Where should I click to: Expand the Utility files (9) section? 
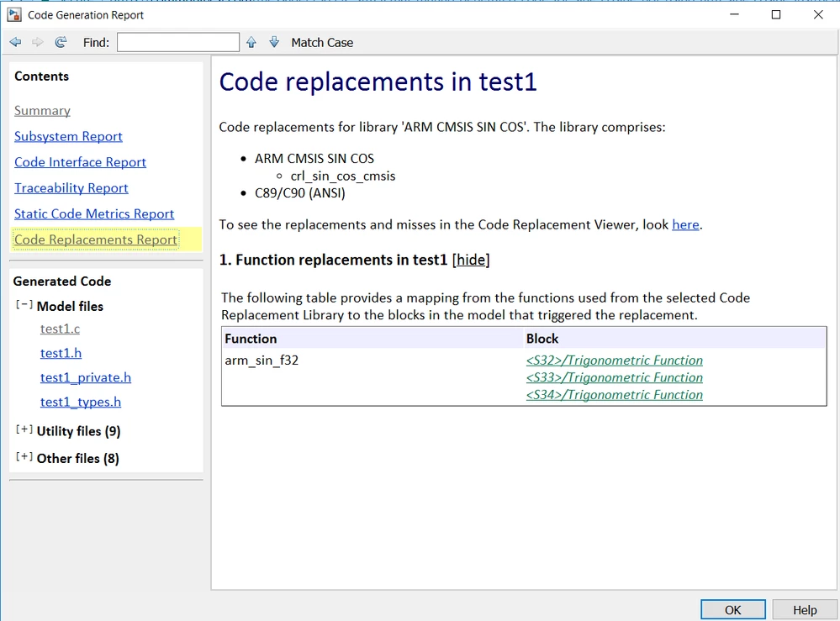tap(24, 429)
